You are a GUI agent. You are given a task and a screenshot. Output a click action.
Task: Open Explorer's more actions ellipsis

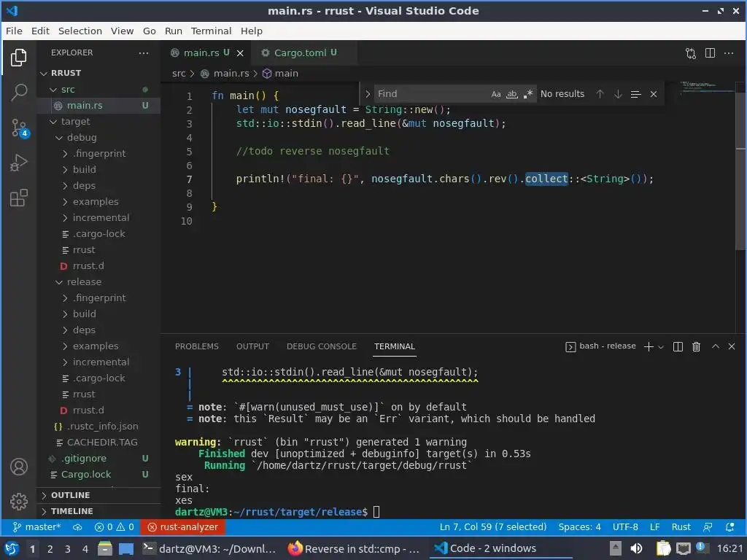click(144, 52)
